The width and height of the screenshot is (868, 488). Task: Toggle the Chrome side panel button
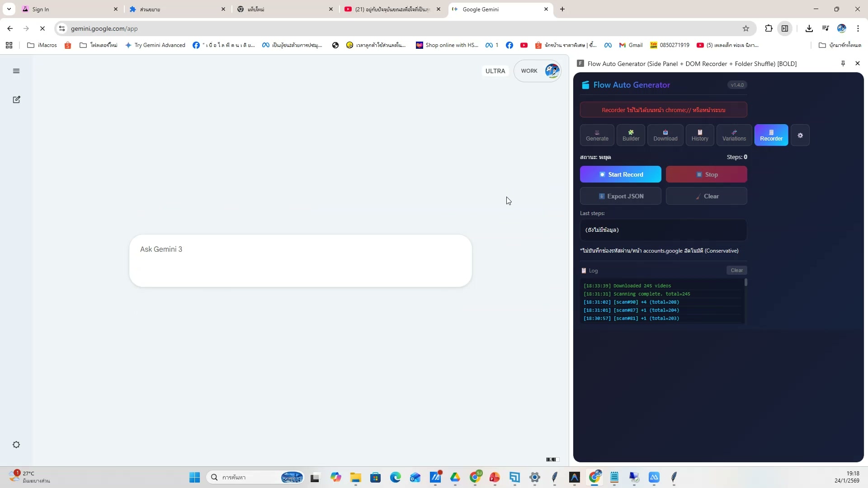click(x=785, y=28)
